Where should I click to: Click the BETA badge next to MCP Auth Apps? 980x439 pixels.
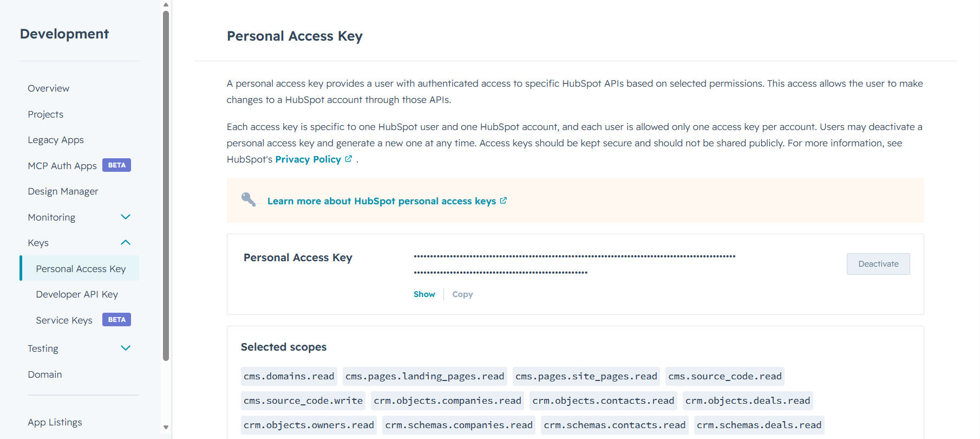(x=116, y=165)
